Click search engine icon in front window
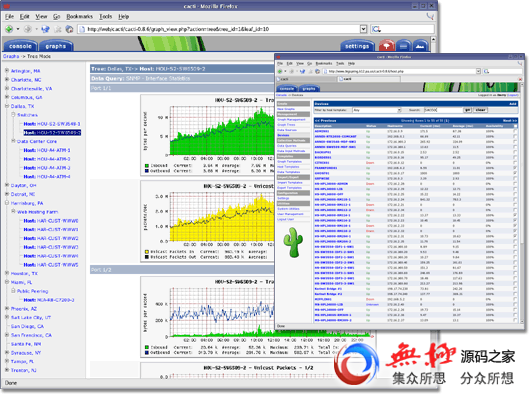The height and width of the screenshot is (394, 530). coord(486,71)
